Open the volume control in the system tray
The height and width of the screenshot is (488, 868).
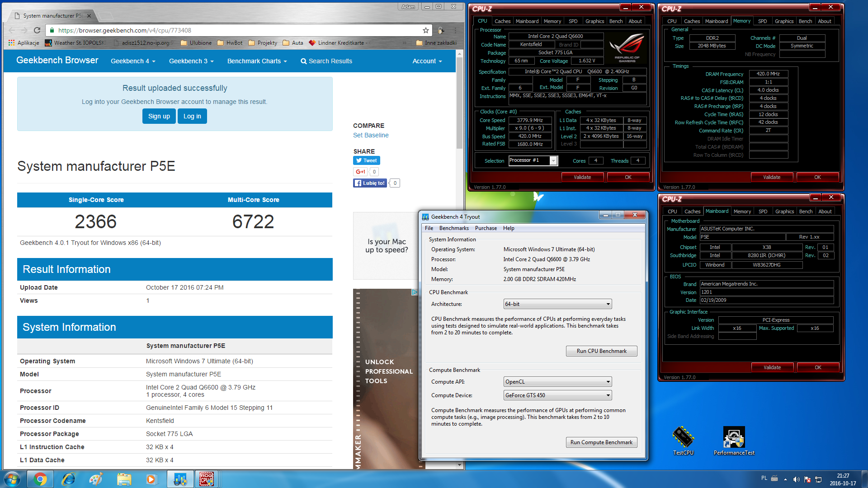pyautogui.click(x=796, y=479)
